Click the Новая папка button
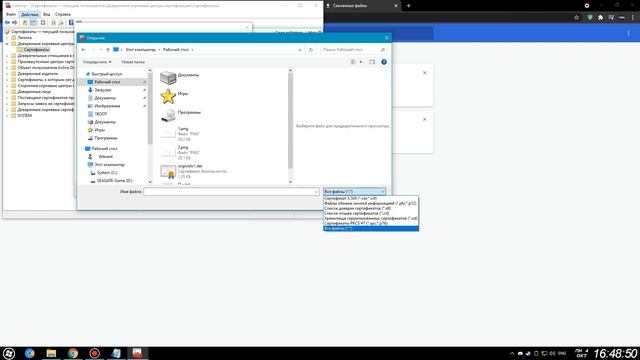 133,62
